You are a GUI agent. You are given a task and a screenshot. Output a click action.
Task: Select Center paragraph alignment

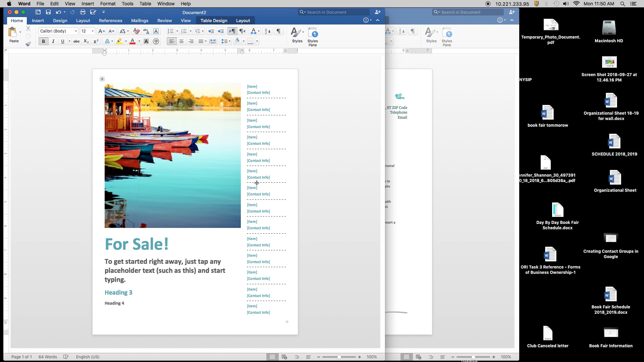pyautogui.click(x=181, y=41)
